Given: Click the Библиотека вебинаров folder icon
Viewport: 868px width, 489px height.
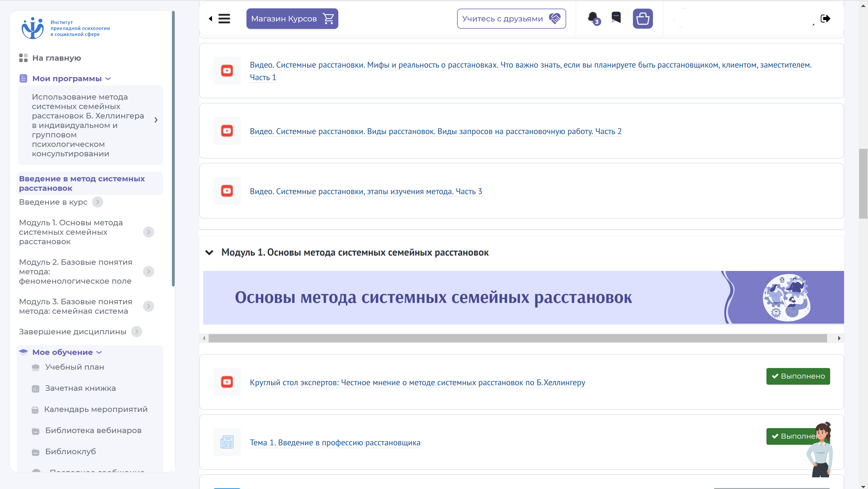Looking at the screenshot, I should pyautogui.click(x=35, y=431).
